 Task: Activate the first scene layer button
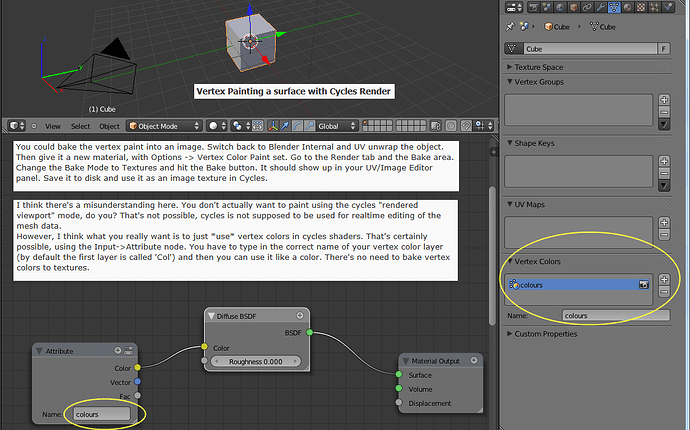(x=365, y=124)
